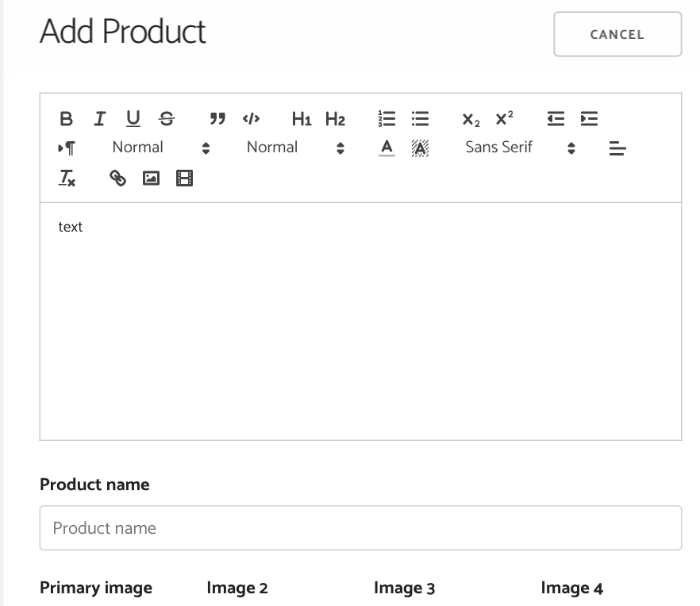The width and height of the screenshot is (700, 606).
Task: Insert a link using the chain icon
Action: [117, 178]
